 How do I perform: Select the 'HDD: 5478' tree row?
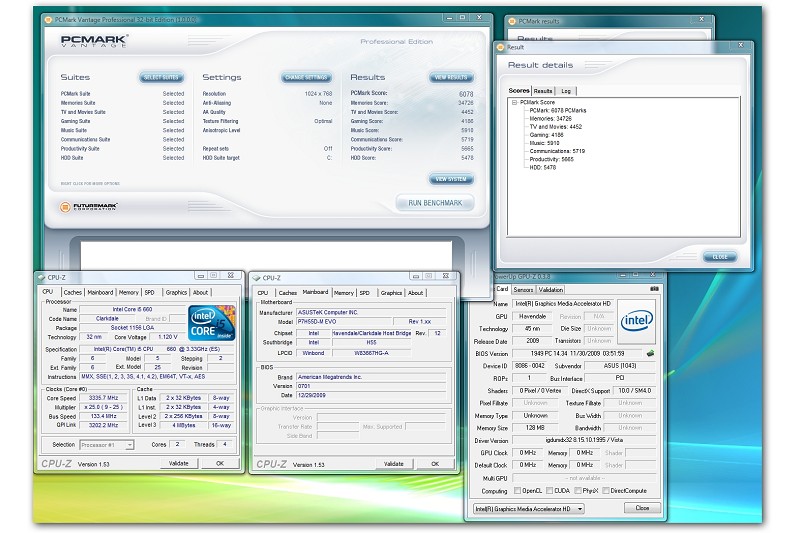click(542, 167)
